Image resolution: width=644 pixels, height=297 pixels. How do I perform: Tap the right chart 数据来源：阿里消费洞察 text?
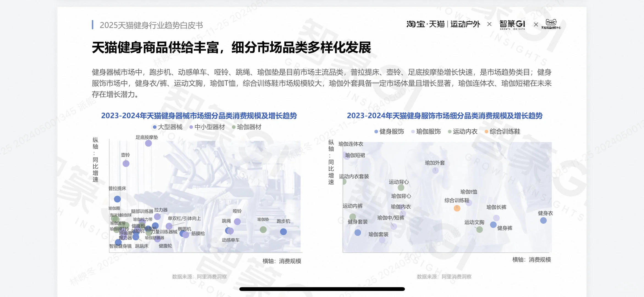point(444,277)
